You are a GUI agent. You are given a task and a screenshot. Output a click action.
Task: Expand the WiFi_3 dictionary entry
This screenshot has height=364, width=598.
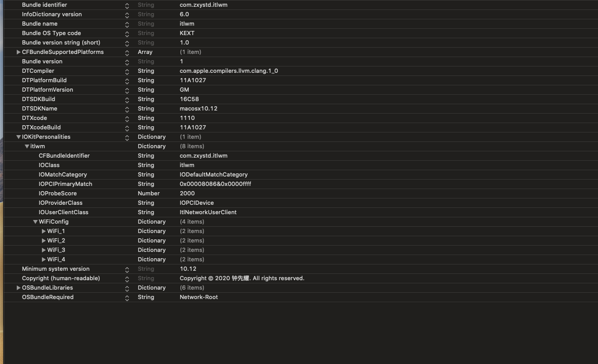44,250
